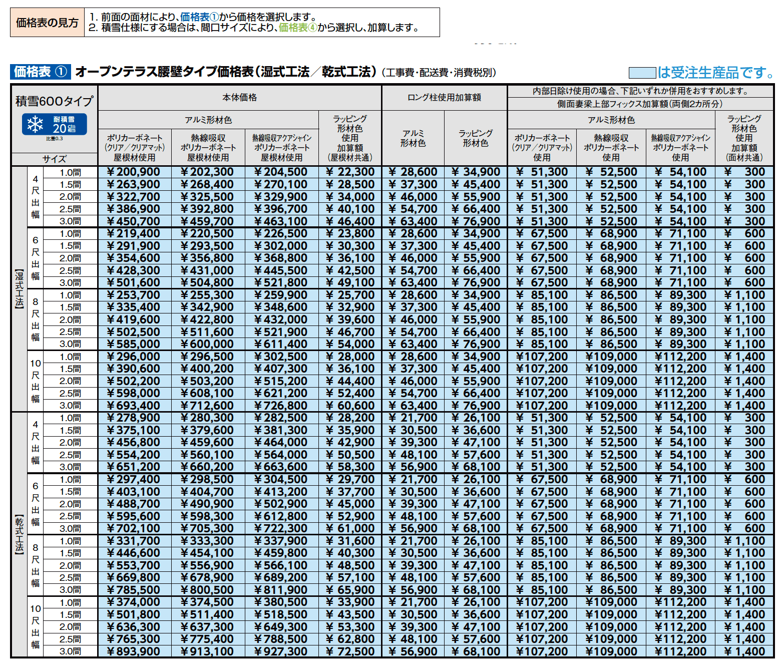The width and height of the screenshot is (784, 672).
Task: Click the ¥726,800 price cell
Action: pos(281,406)
